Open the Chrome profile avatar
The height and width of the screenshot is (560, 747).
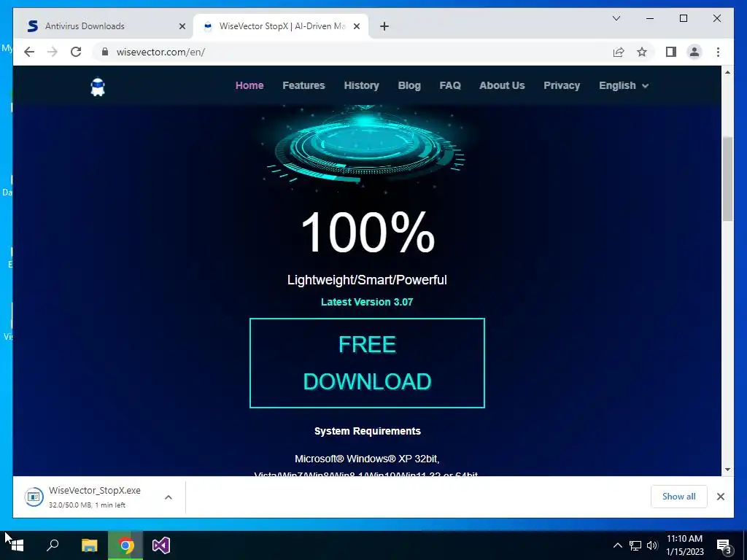pos(694,52)
